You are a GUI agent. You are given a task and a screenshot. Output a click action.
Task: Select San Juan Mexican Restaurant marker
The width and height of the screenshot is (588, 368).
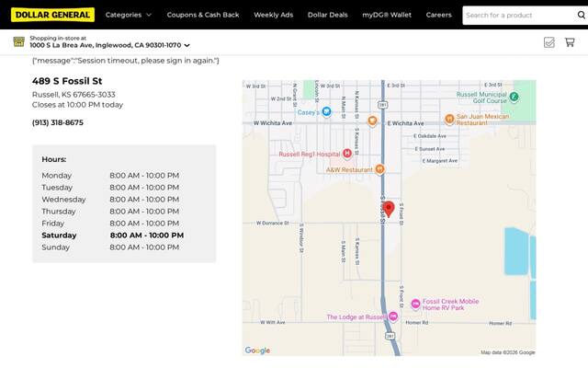tap(449, 119)
